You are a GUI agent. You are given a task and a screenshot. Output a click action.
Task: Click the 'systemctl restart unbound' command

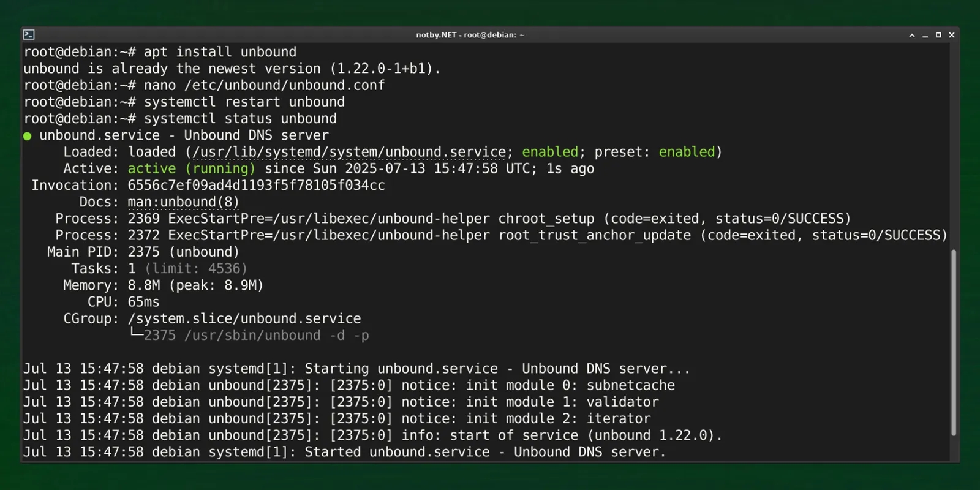tap(244, 102)
